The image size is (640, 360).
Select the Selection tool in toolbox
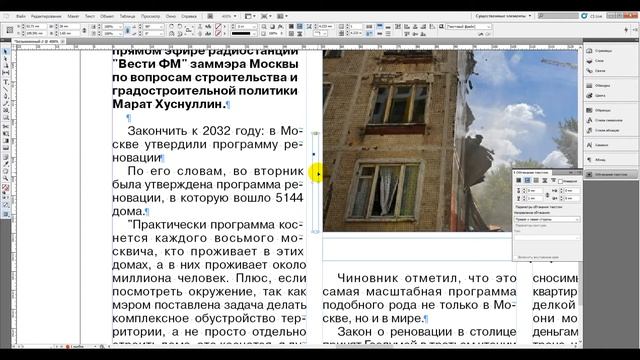tap(5, 52)
